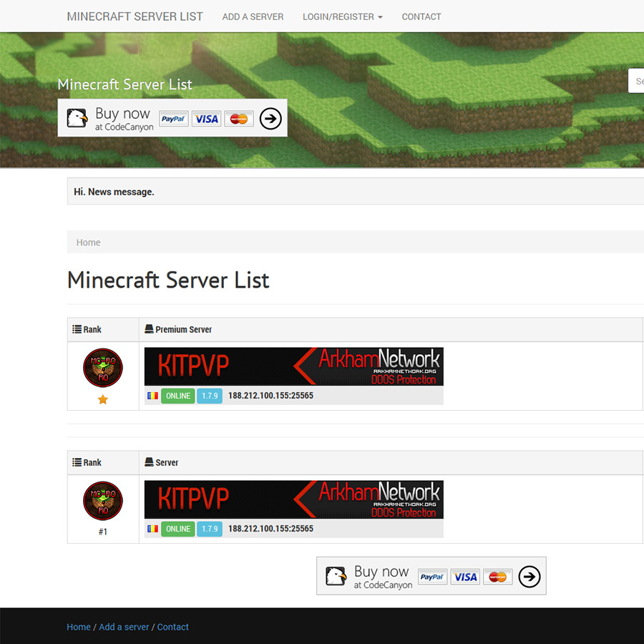The height and width of the screenshot is (644, 644).
Task: Open the premium KITPVP ArkhamNetwork banner
Action: (293, 366)
